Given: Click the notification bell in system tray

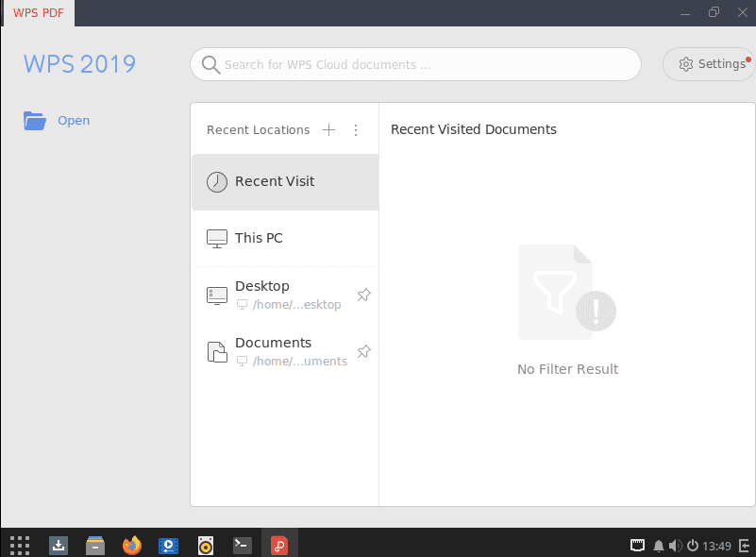Looking at the screenshot, I should coord(659,546).
